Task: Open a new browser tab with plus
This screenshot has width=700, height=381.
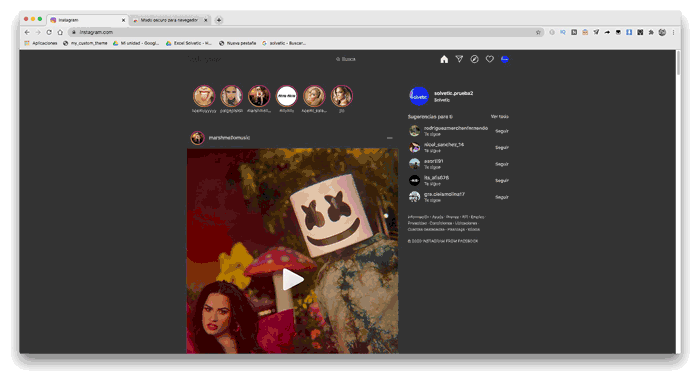Action: click(x=219, y=20)
